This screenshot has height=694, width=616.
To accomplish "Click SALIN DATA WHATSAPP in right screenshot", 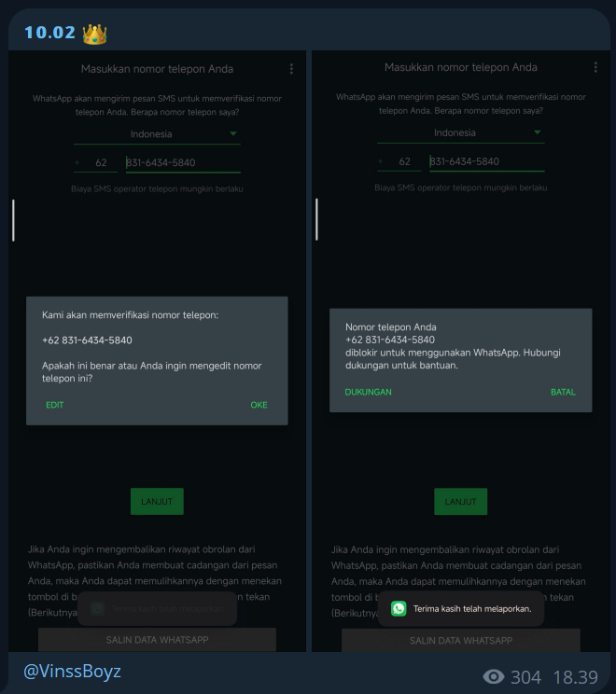I will click(461, 640).
